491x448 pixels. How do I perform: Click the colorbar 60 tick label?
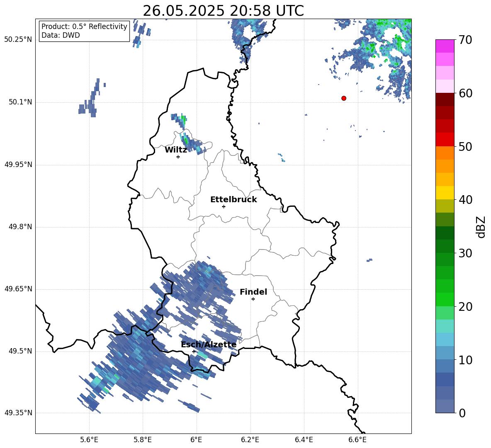(466, 93)
